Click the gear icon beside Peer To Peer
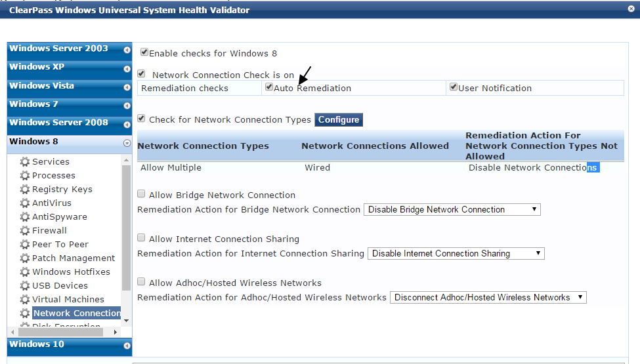 25,245
